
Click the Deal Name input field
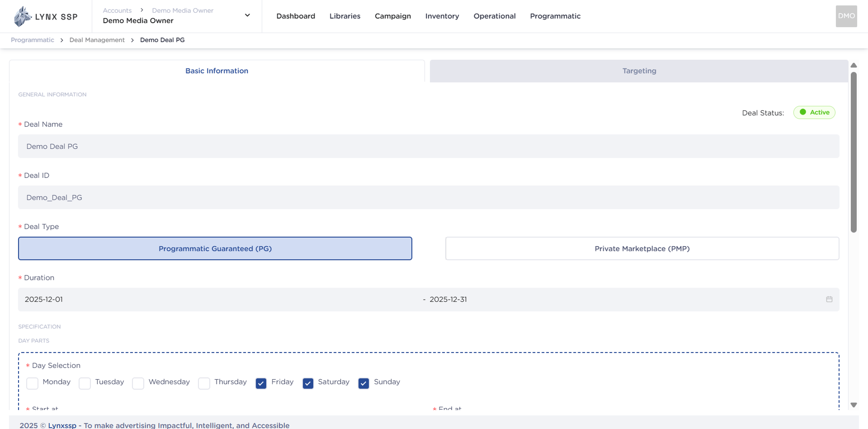(x=429, y=146)
